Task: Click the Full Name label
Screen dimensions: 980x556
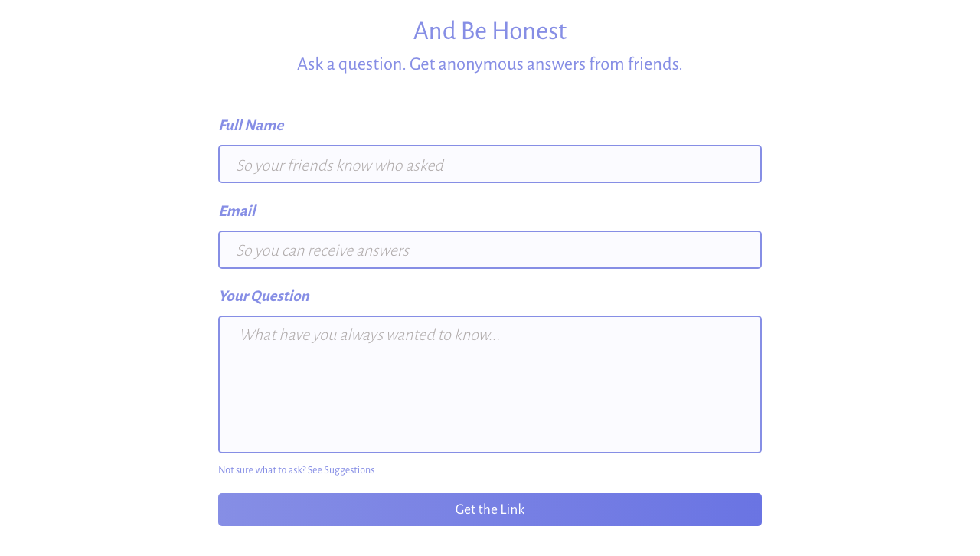Action: coord(251,125)
